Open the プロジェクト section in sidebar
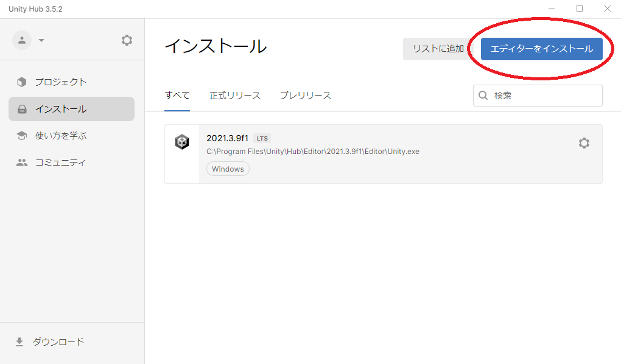The width and height of the screenshot is (621, 364). coord(60,82)
